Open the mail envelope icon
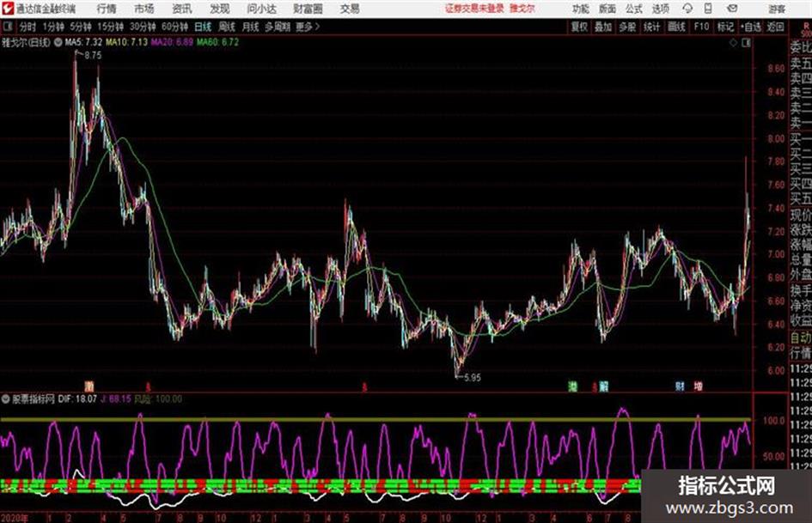 [732, 9]
